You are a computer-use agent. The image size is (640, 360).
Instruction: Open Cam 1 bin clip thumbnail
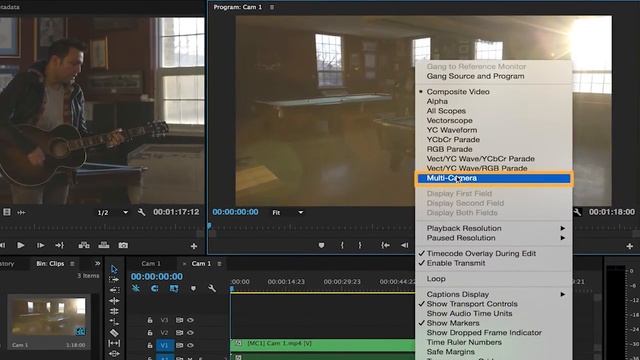(49, 318)
